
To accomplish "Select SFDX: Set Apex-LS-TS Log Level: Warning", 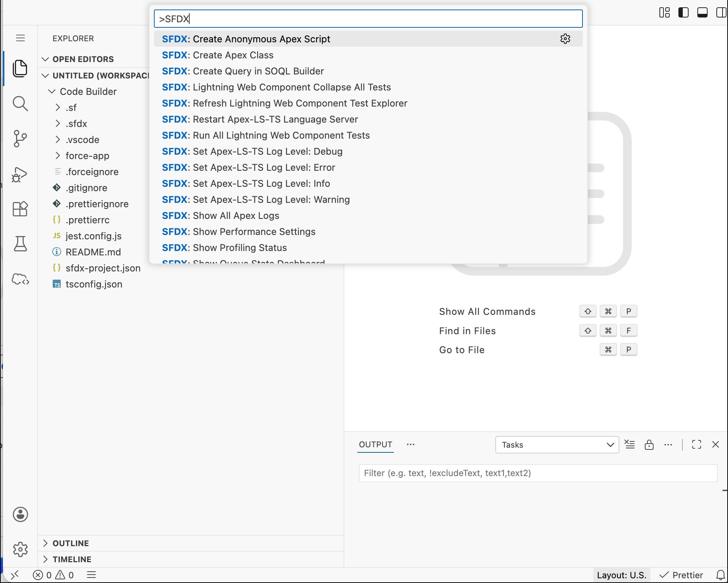I will [x=368, y=199].
